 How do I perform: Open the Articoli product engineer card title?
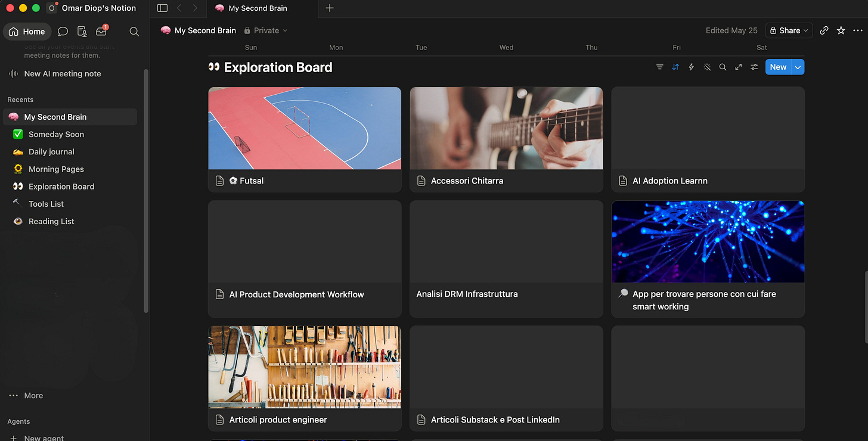pyautogui.click(x=278, y=420)
